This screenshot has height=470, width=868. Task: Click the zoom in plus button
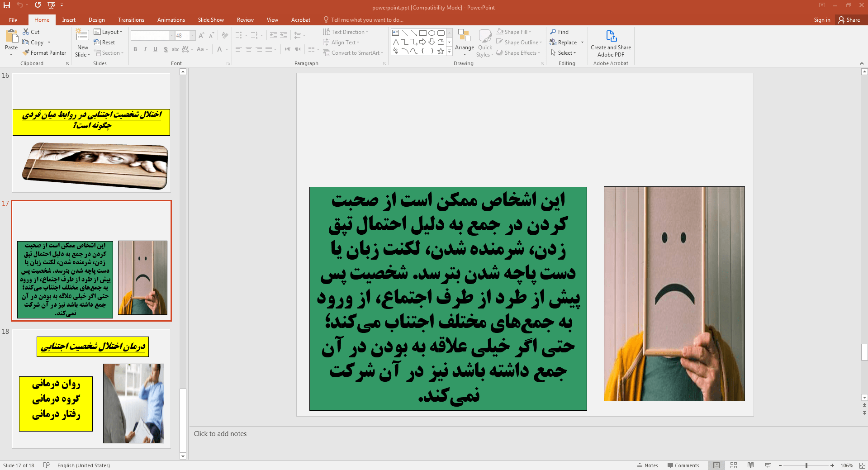click(832, 465)
